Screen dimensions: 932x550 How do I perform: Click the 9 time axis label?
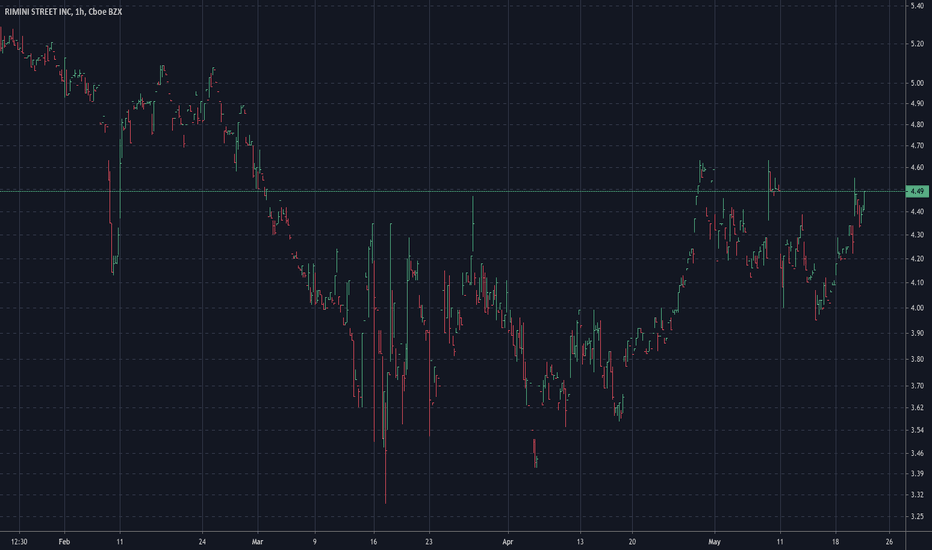point(315,542)
